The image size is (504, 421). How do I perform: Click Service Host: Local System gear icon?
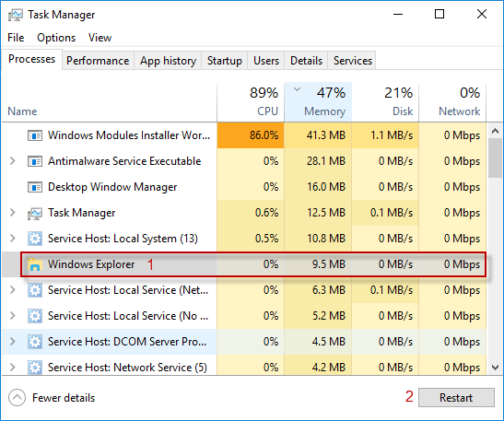35,239
